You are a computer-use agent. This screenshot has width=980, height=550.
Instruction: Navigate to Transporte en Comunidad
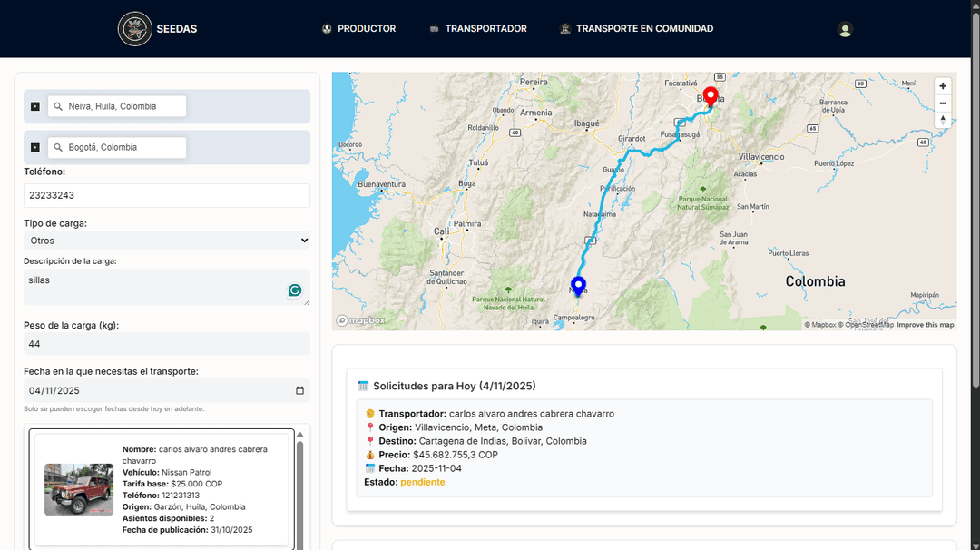tap(637, 29)
